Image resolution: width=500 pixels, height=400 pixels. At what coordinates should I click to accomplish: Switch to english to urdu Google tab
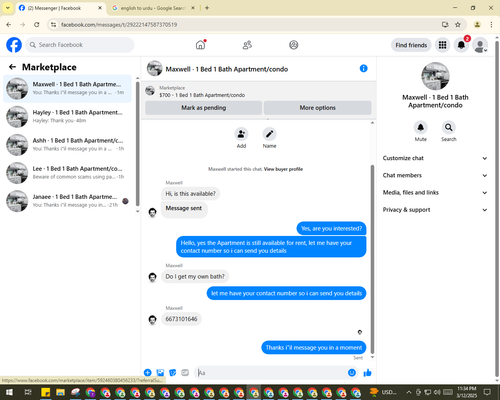pyautogui.click(x=153, y=8)
